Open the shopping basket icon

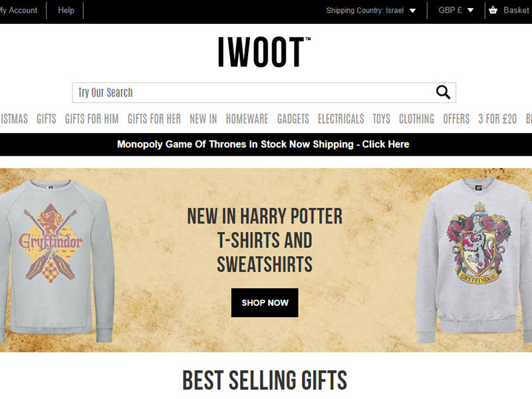pyautogui.click(x=493, y=10)
